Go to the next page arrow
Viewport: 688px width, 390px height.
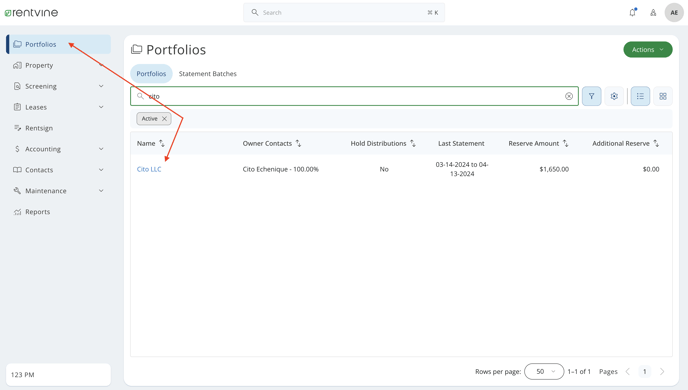click(x=662, y=372)
